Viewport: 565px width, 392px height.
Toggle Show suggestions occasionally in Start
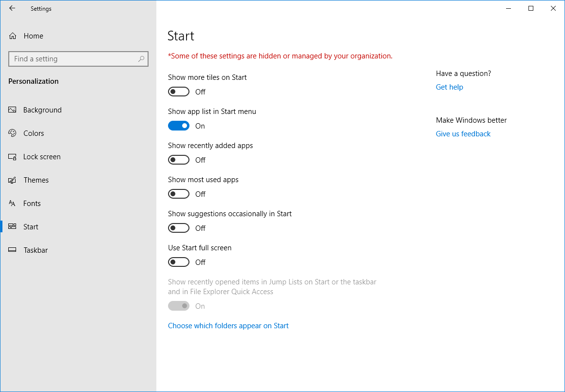tap(179, 228)
